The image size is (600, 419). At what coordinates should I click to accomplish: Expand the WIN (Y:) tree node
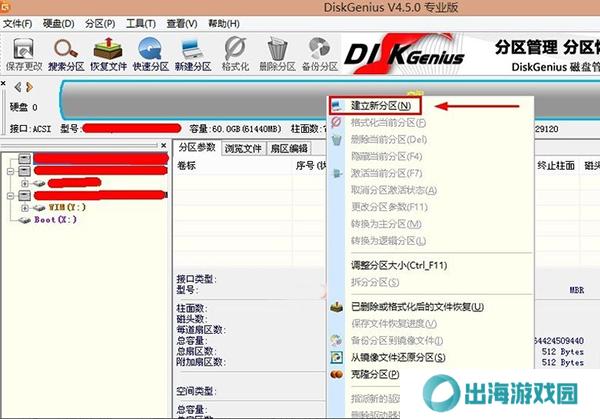[x=25, y=208]
